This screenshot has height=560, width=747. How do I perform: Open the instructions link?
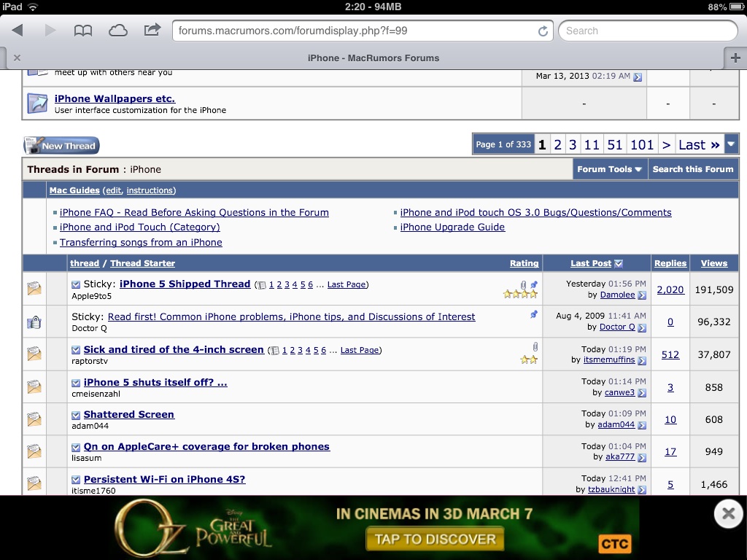point(150,190)
